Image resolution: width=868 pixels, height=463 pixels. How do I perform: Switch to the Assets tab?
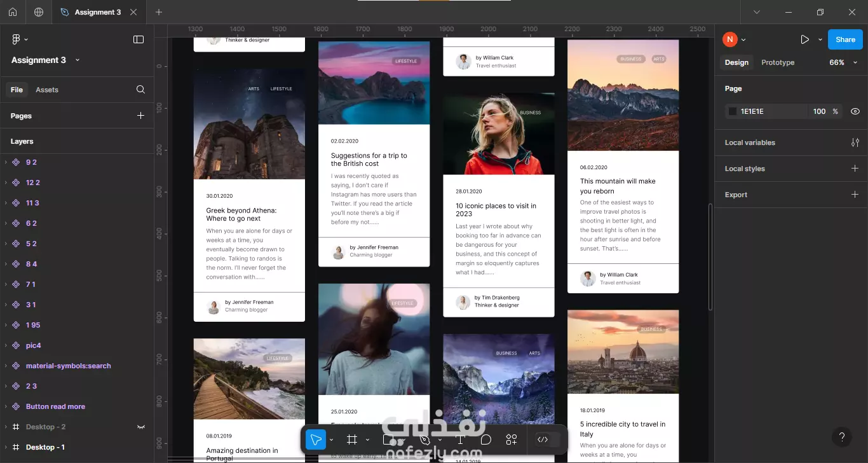pos(47,90)
